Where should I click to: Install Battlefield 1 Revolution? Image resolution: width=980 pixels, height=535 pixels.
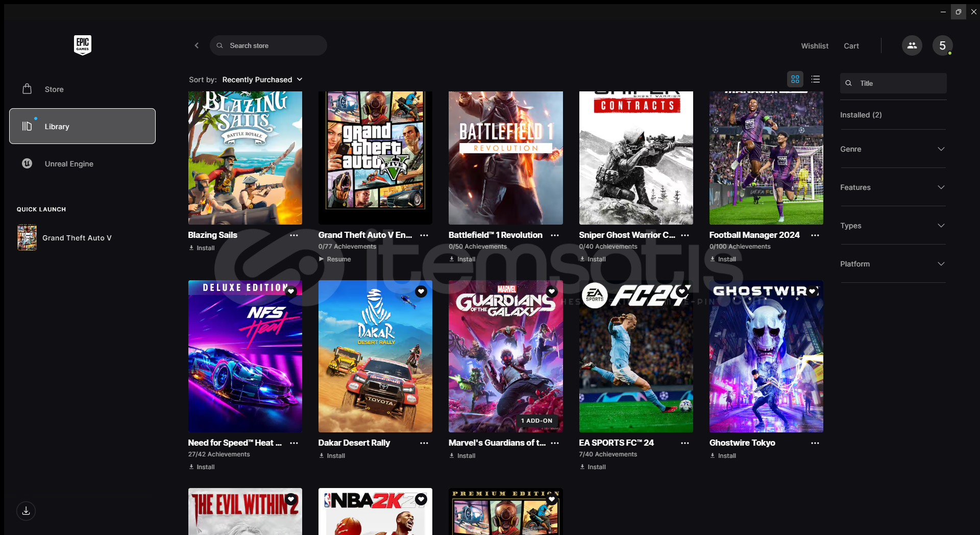coord(462,259)
